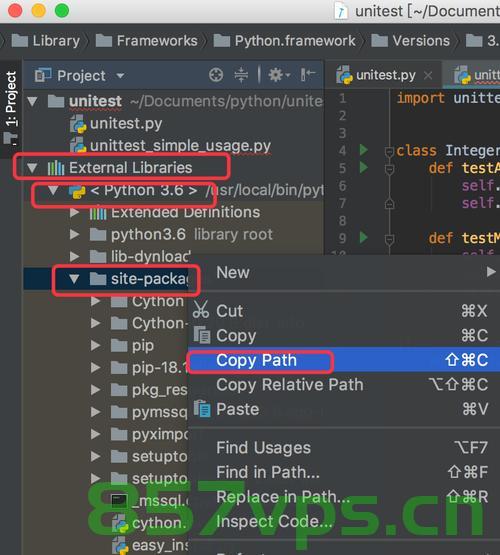Screen dimensions: 500x555
Task: Select Inspect Code... entry
Action: (x=344, y=521)
